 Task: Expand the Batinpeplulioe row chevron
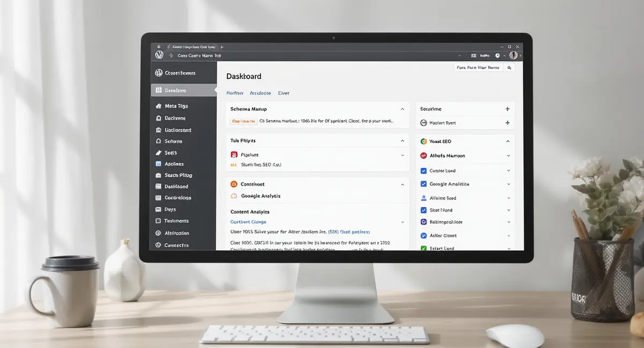(508, 222)
